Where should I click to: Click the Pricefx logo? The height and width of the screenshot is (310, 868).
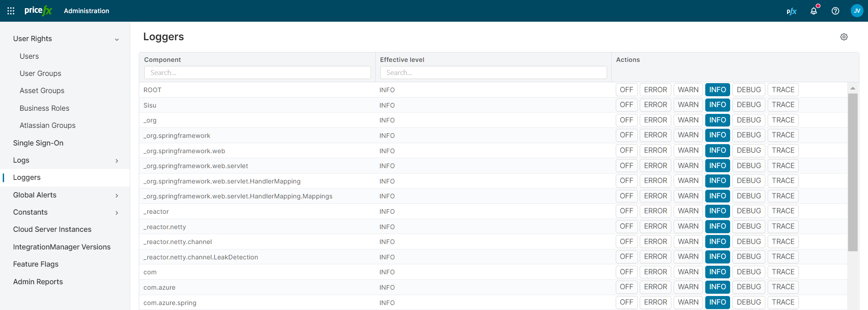pyautogui.click(x=38, y=11)
